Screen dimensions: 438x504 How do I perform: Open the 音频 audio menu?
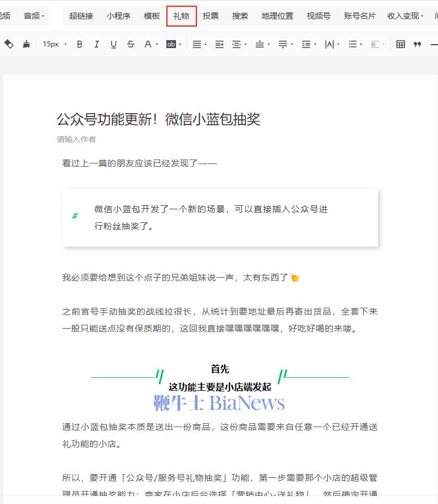click(34, 16)
